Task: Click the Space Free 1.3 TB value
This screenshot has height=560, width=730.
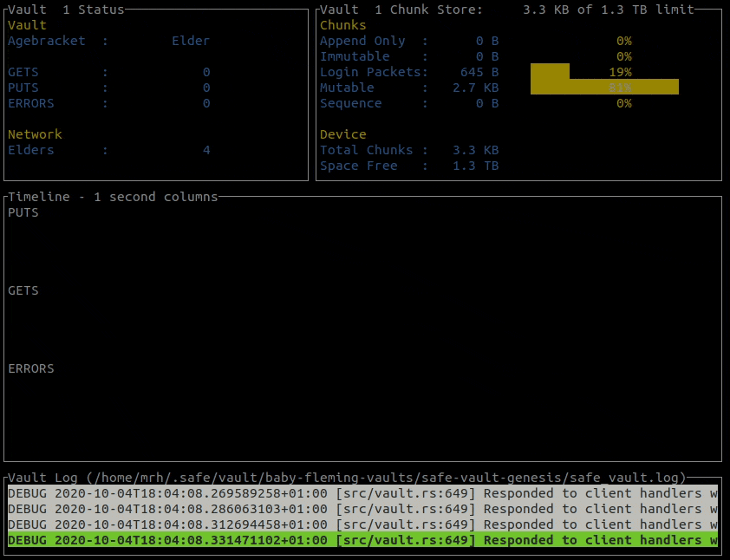Action: click(x=475, y=166)
